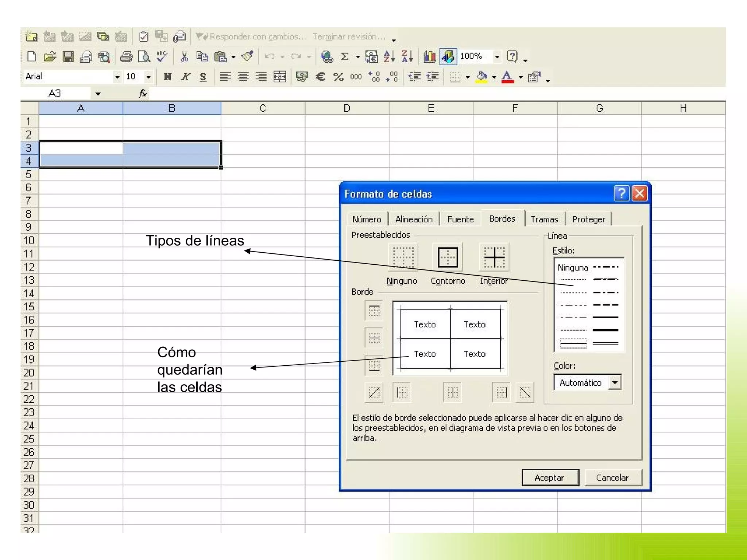
Task: Click the Cut scissors icon
Action: click(184, 57)
